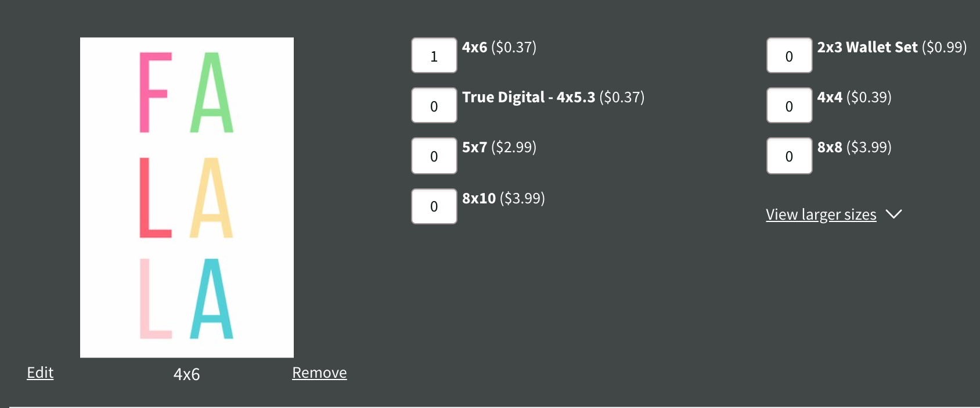980x408 pixels.
Task: Click the 2x3 Wallet Set quantity field
Action: 789,56
